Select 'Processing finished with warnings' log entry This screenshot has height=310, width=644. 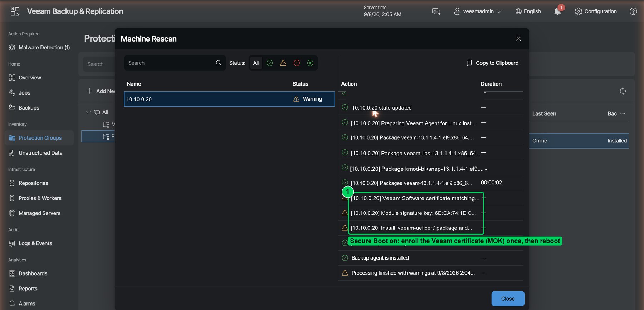click(x=431, y=273)
